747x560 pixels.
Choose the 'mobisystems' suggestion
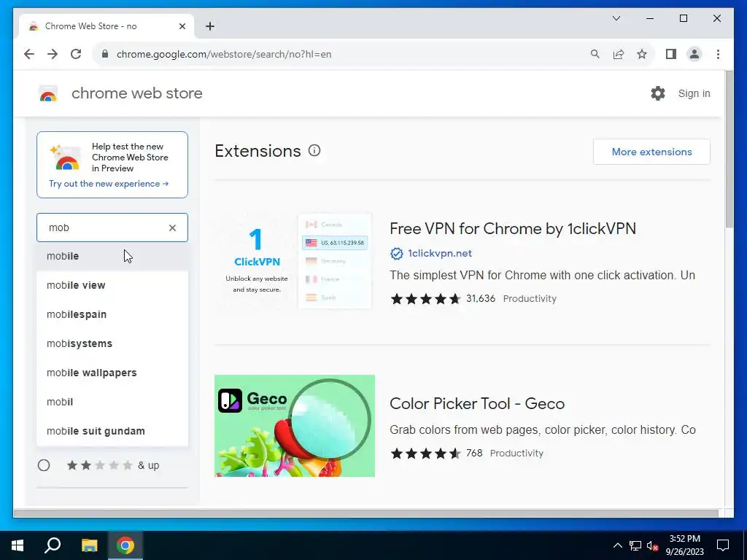(112, 343)
